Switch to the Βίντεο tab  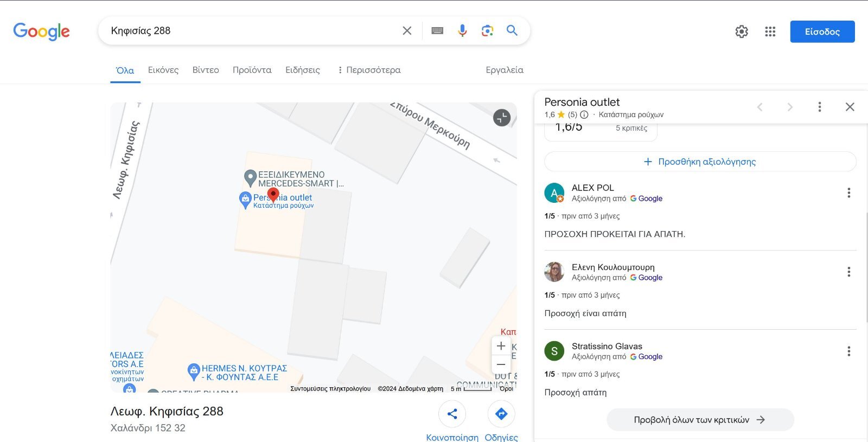[206, 70]
